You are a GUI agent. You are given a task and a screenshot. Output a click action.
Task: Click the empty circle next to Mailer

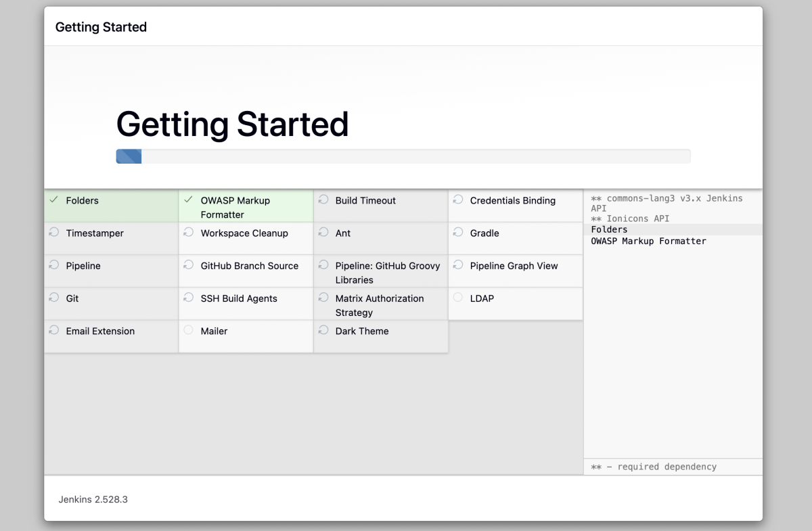[x=188, y=331]
